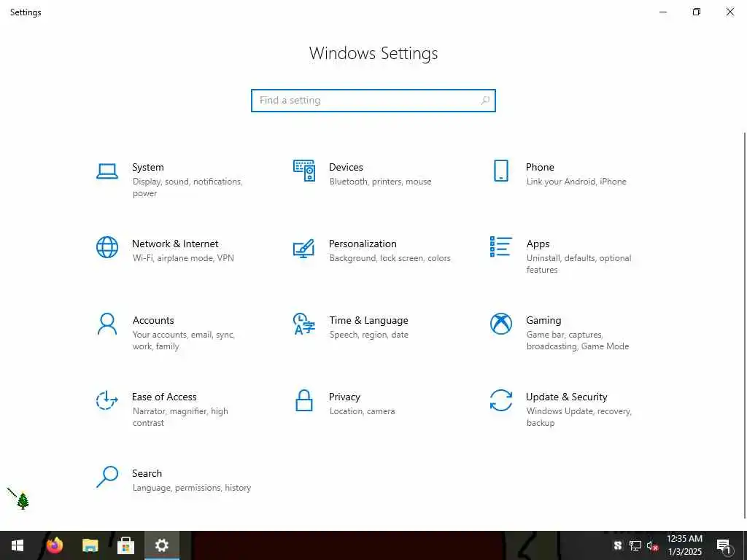Image resolution: width=747 pixels, height=560 pixels.
Task: Open the notification action center icon
Action: click(x=724, y=546)
